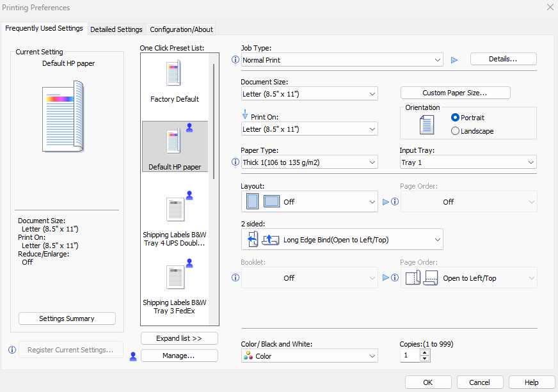Click the Custom Paper Size button

tap(455, 93)
